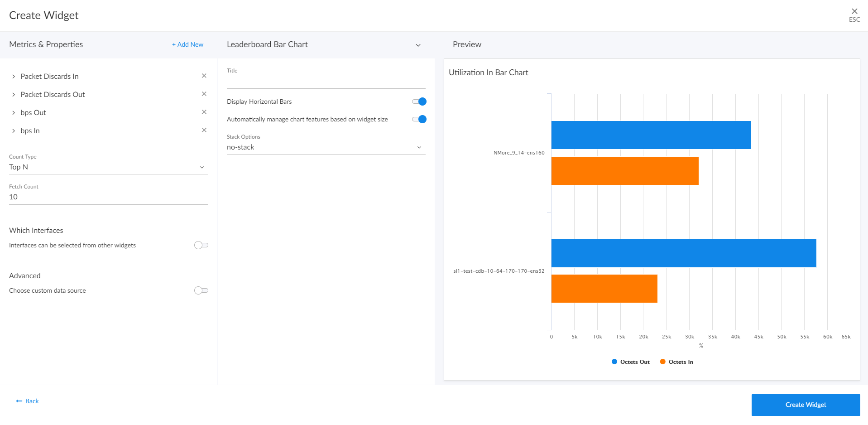Click the Octets In legend marker

pyautogui.click(x=663, y=362)
